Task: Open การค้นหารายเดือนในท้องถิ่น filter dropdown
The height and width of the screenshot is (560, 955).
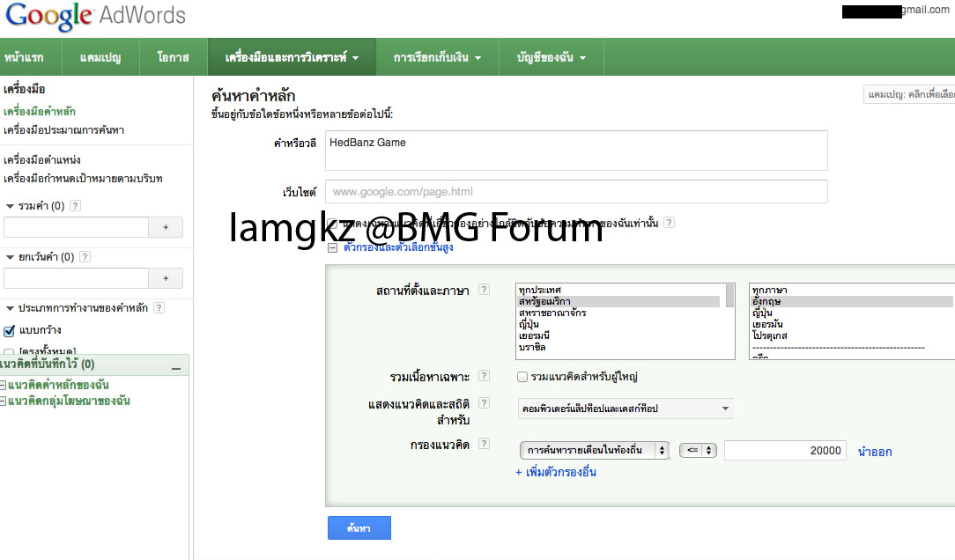Action: (595, 451)
